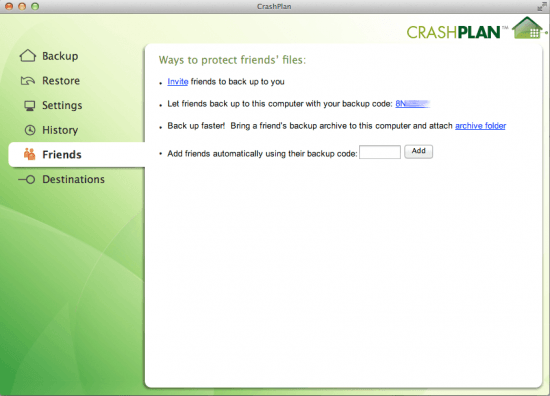Click the Friends people icon
This screenshot has height=396, width=550.
pos(30,154)
